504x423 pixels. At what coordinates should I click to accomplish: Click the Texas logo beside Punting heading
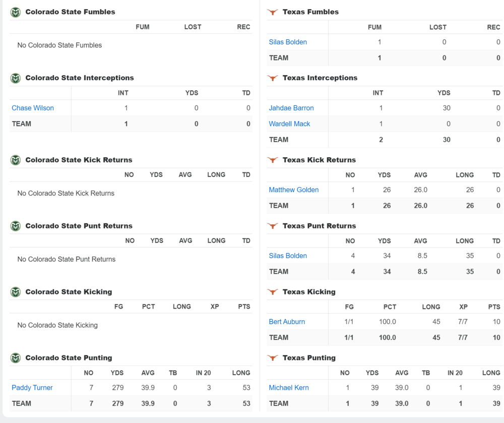pos(273,358)
